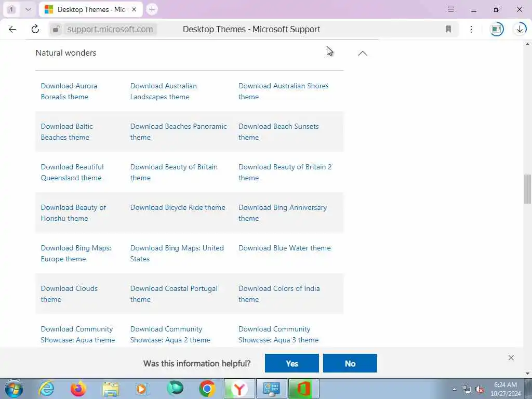This screenshot has width=532, height=399.
Task: Open the control panel taskbar window
Action: (x=271, y=389)
